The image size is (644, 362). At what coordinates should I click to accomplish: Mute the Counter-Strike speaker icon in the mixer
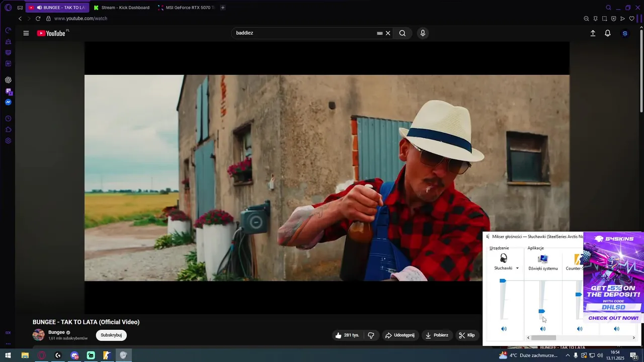coord(580,329)
